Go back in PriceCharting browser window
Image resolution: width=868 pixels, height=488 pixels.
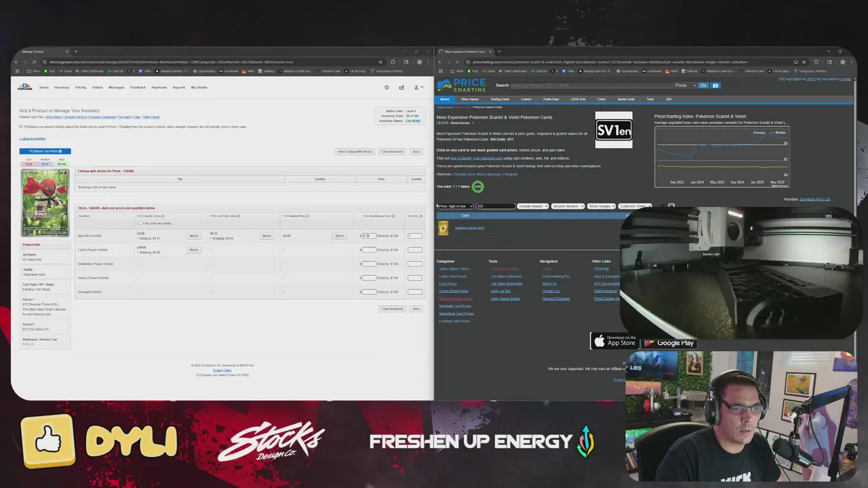pos(441,62)
